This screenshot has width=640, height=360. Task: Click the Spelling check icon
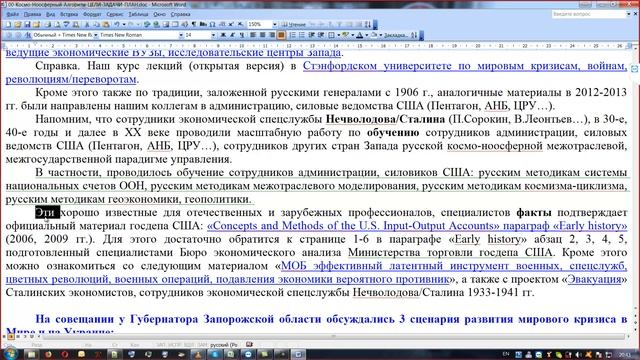click(66, 24)
